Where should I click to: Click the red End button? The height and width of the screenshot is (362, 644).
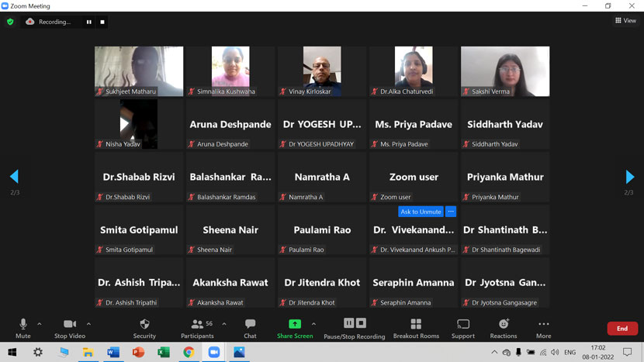[621, 329]
